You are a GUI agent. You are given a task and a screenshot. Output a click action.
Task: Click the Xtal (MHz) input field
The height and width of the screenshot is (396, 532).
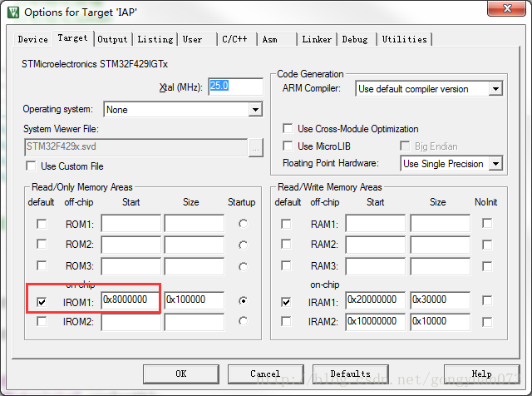coord(235,87)
